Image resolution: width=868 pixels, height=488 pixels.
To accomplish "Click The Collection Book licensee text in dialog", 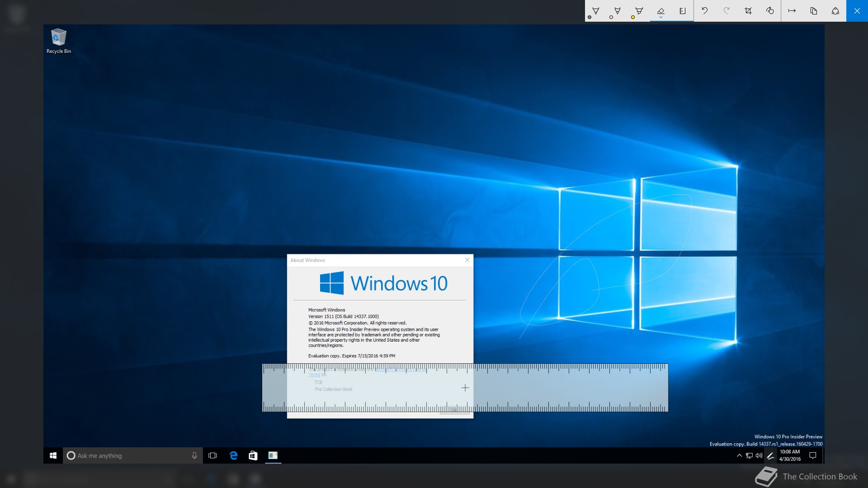I will click(333, 389).
